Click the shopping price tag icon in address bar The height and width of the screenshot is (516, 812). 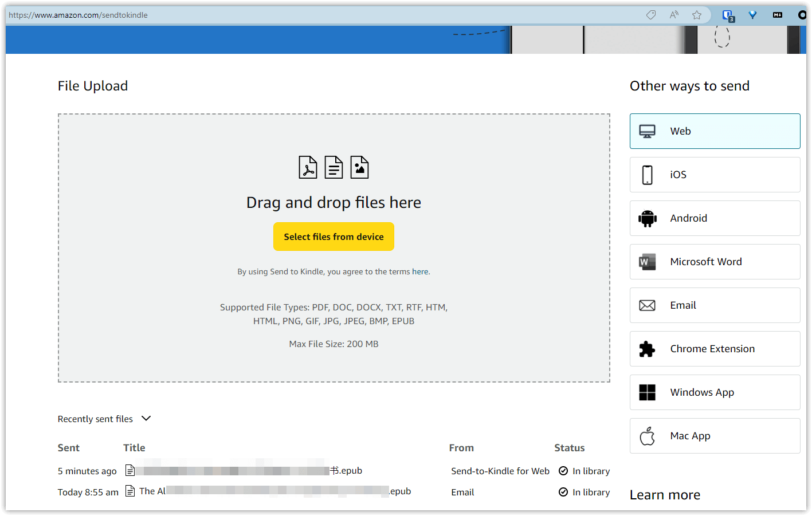[x=651, y=15]
